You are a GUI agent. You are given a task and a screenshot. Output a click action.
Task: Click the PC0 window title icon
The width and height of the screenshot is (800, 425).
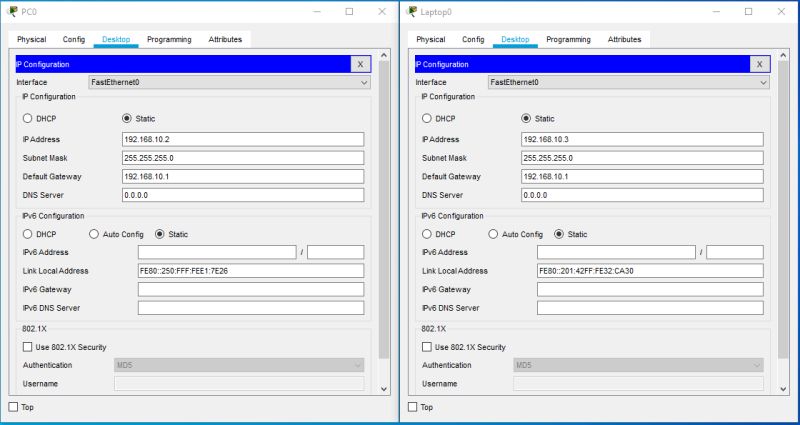12,11
